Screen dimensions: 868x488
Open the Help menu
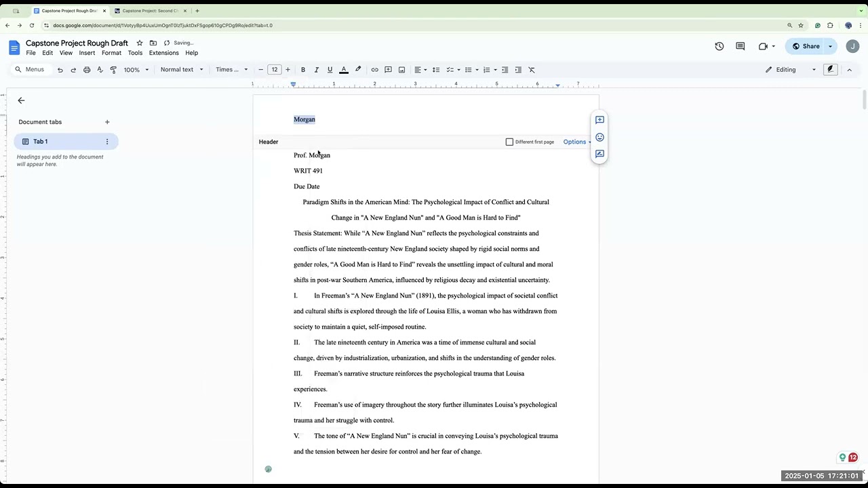coord(192,53)
